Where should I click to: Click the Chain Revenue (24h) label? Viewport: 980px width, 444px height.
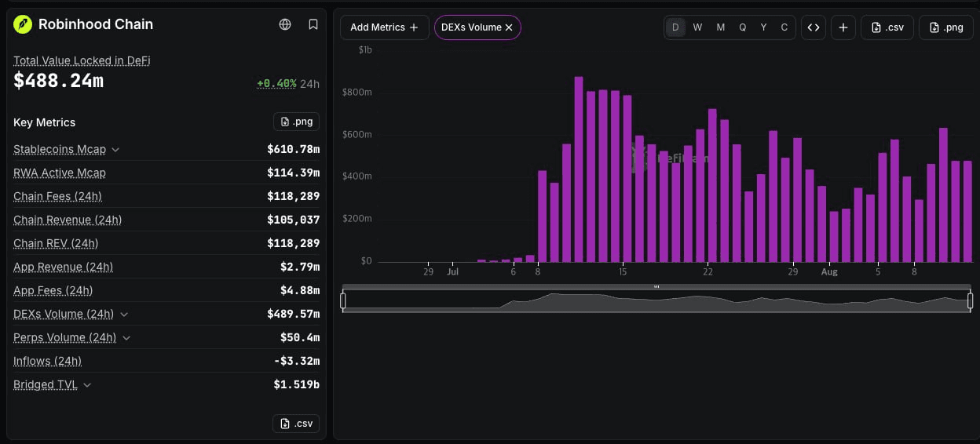pos(68,220)
